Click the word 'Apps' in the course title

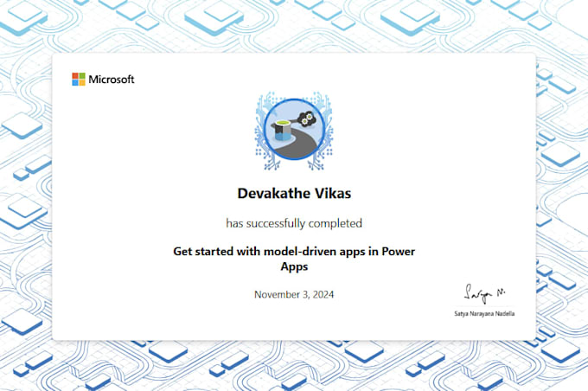coord(294,266)
